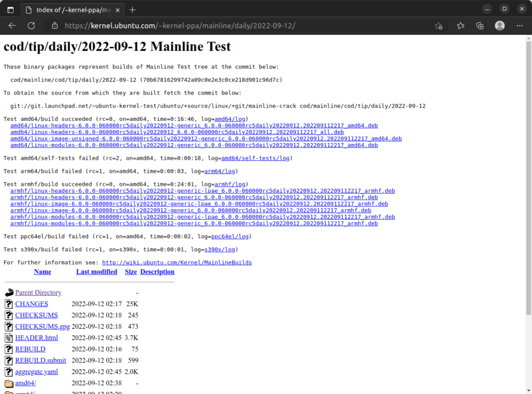Open the armhf/log link
The height and width of the screenshot is (394, 532).
coord(230,184)
